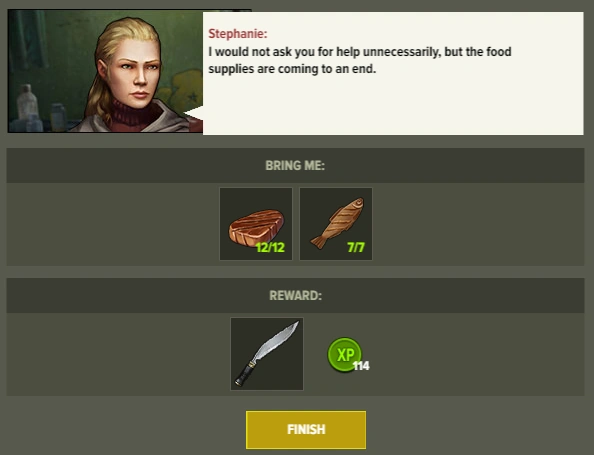The image size is (594, 455).
Task: Click the green XP reward badge
Action: 344,355
